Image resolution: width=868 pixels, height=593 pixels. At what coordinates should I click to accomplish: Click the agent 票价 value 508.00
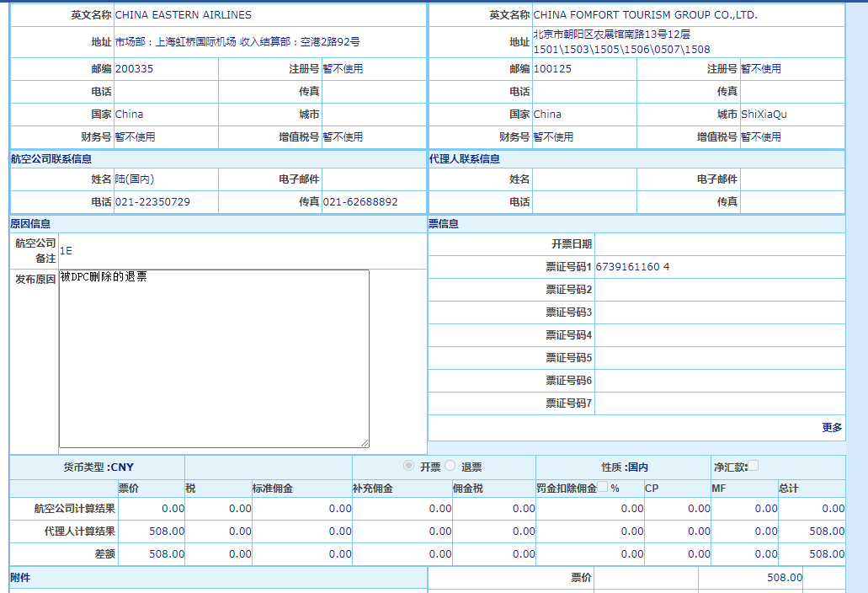click(x=166, y=532)
